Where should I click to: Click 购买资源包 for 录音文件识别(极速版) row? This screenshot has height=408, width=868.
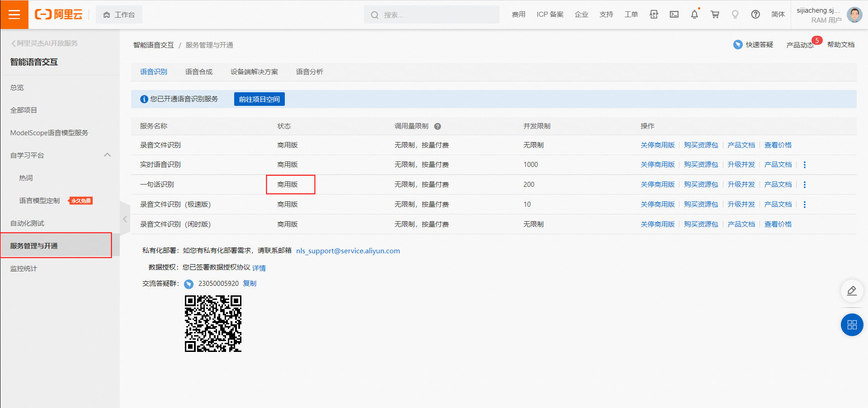(x=701, y=204)
